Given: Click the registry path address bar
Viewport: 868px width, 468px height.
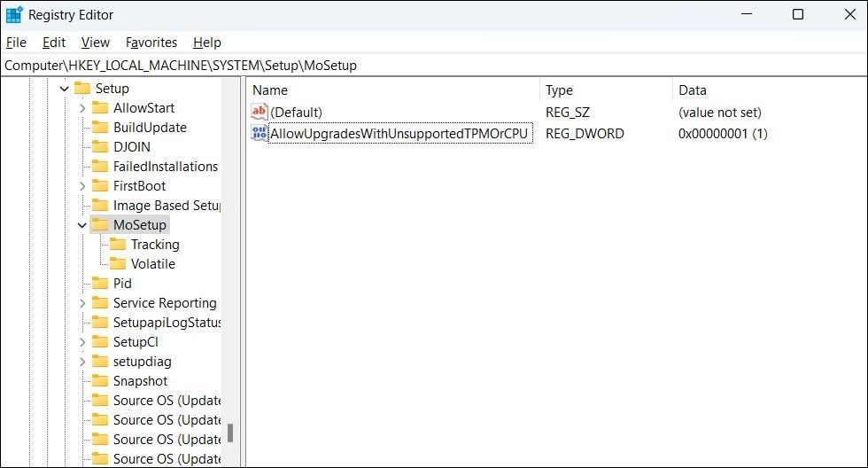Looking at the screenshot, I should point(434,66).
